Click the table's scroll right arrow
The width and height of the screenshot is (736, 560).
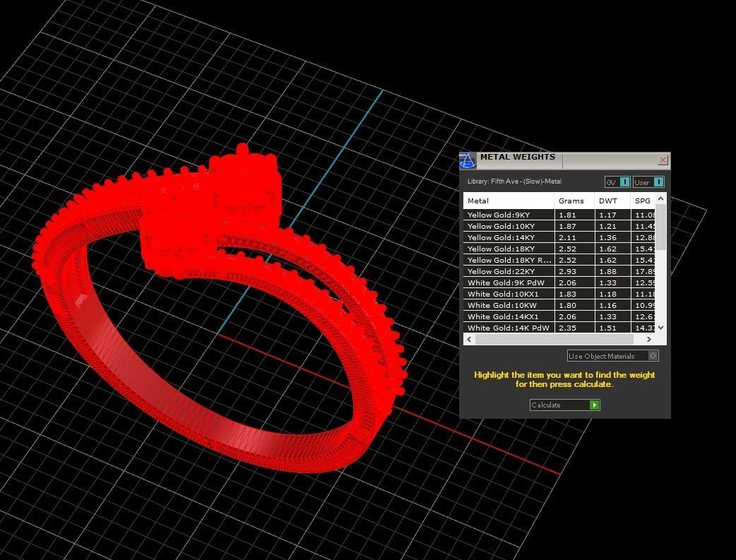648,339
